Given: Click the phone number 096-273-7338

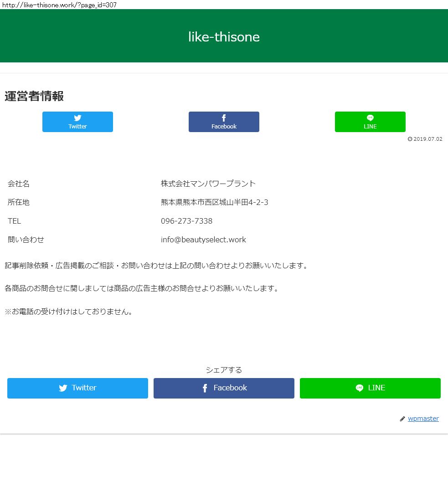Looking at the screenshot, I should pyautogui.click(x=186, y=221).
